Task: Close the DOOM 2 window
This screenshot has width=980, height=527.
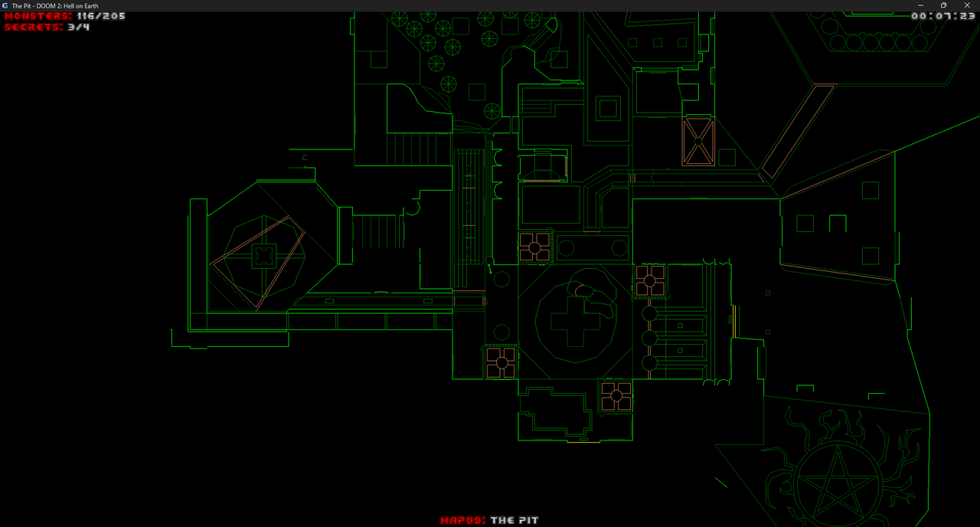Action: (969, 5)
